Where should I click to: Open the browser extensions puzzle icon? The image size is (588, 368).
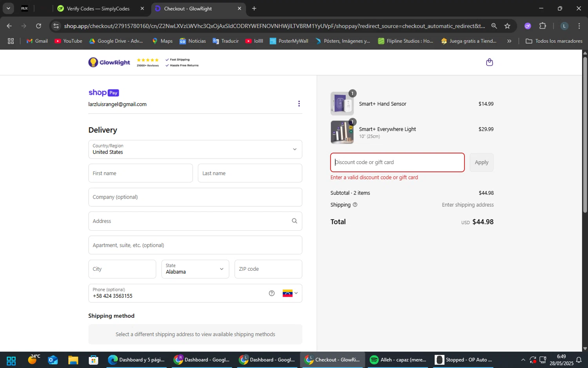click(x=543, y=26)
